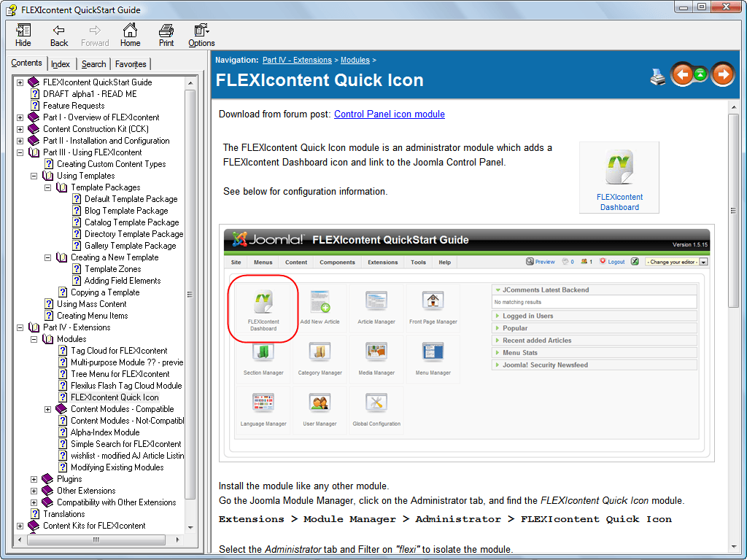
Task: Open the Favorites tab
Action: click(x=131, y=64)
